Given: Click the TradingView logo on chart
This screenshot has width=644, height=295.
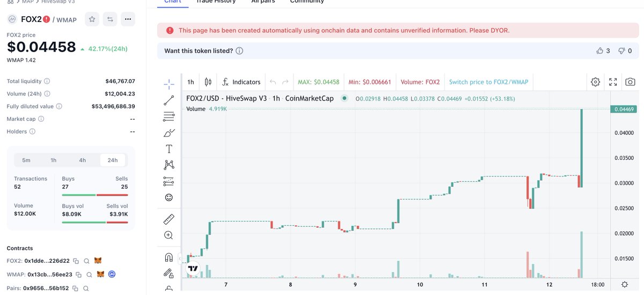Looking at the screenshot, I should pos(193,268).
